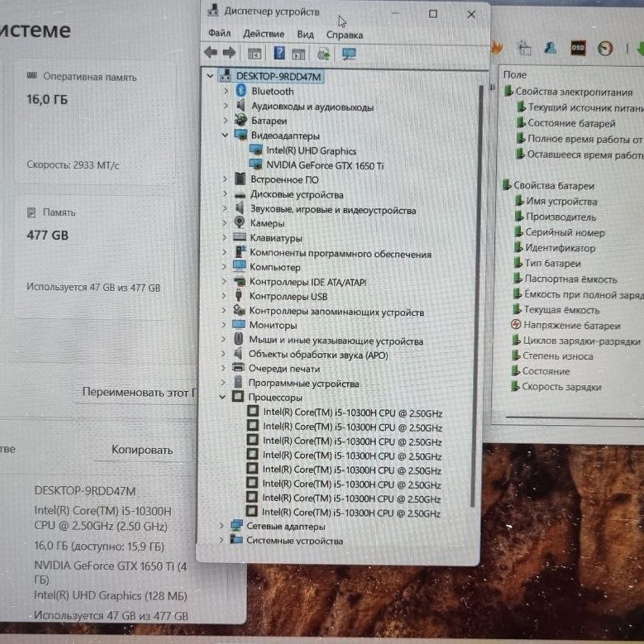
Task: Collapse the DESKTOP-9RDD47M root node
Action: coord(210,76)
